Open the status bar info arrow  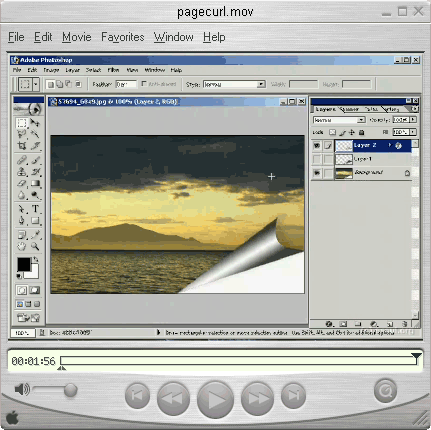click(x=159, y=332)
